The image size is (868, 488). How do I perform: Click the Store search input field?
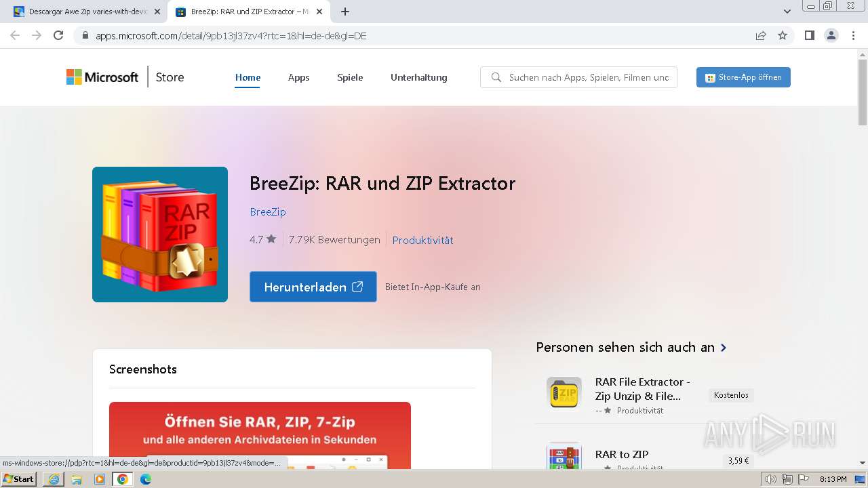(x=578, y=77)
